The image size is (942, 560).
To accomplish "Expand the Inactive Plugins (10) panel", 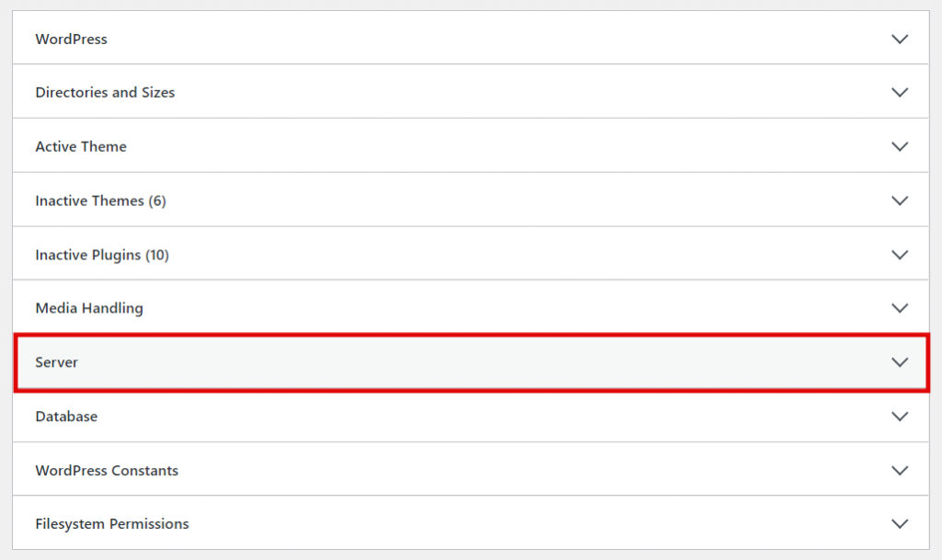I will (101, 254).
